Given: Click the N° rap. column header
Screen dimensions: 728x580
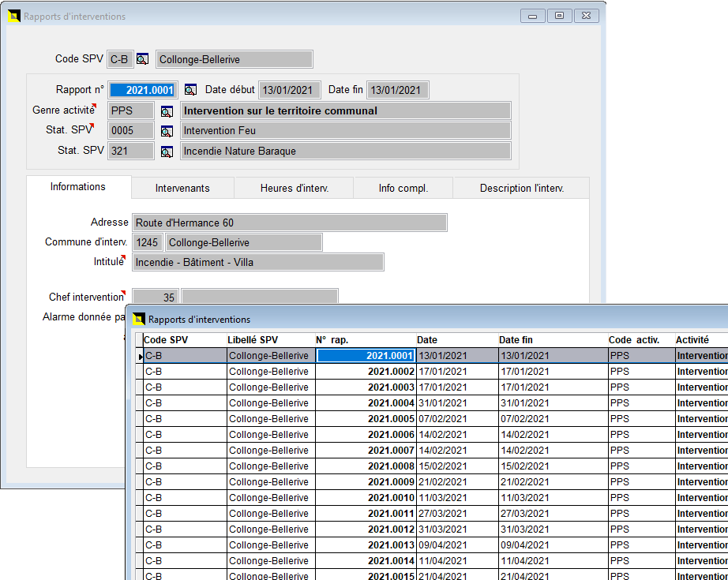Looking at the screenshot, I should 332,340.
